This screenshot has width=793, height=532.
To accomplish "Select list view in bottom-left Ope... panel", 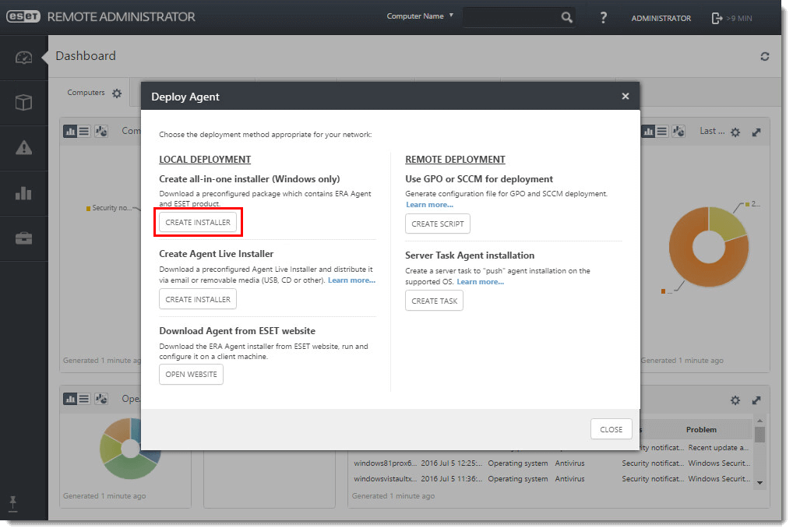I will click(84, 399).
